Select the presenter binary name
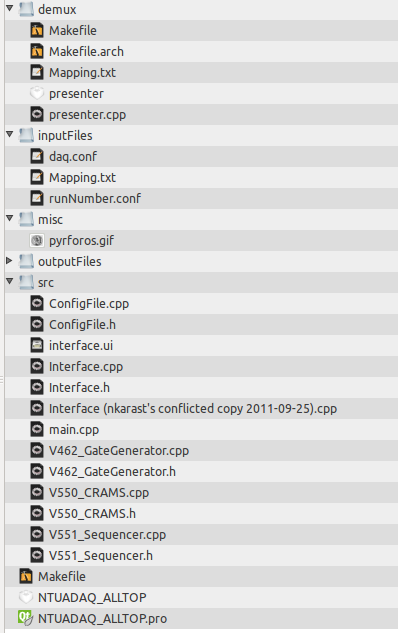The width and height of the screenshot is (398, 633). pos(76,94)
